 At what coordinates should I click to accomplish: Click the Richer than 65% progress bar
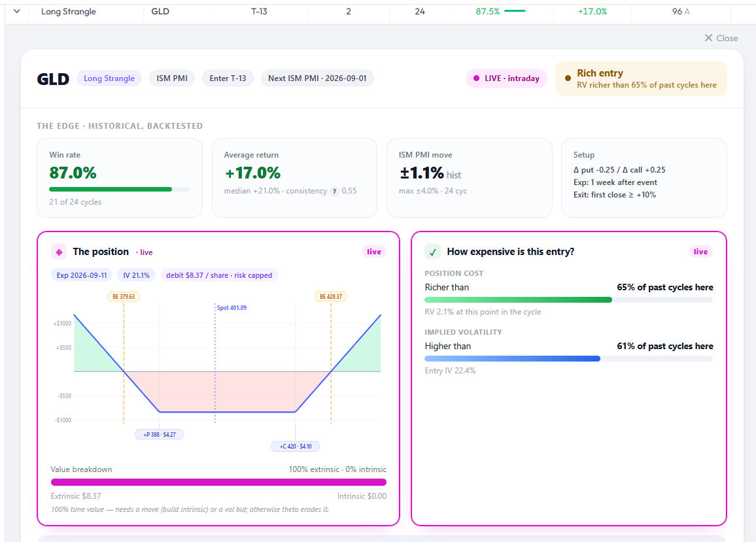point(568,300)
